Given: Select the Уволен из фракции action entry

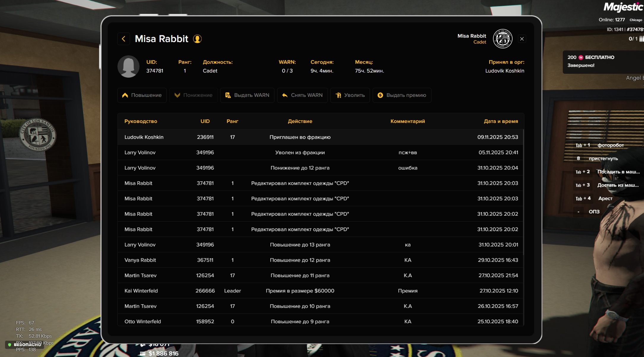Looking at the screenshot, I should coord(300,153).
